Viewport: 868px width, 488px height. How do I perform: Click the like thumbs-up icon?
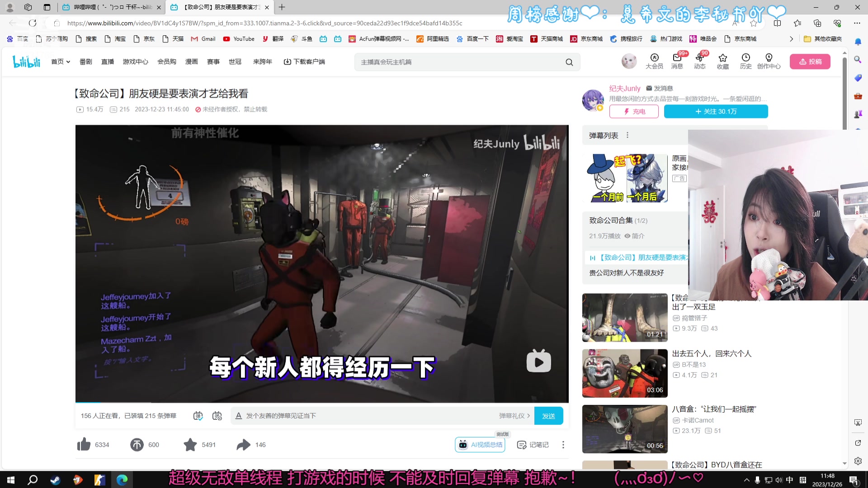tap(84, 445)
